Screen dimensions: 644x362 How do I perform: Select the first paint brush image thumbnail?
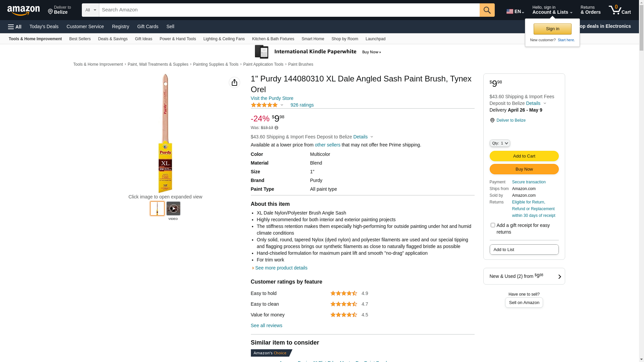coord(157,208)
